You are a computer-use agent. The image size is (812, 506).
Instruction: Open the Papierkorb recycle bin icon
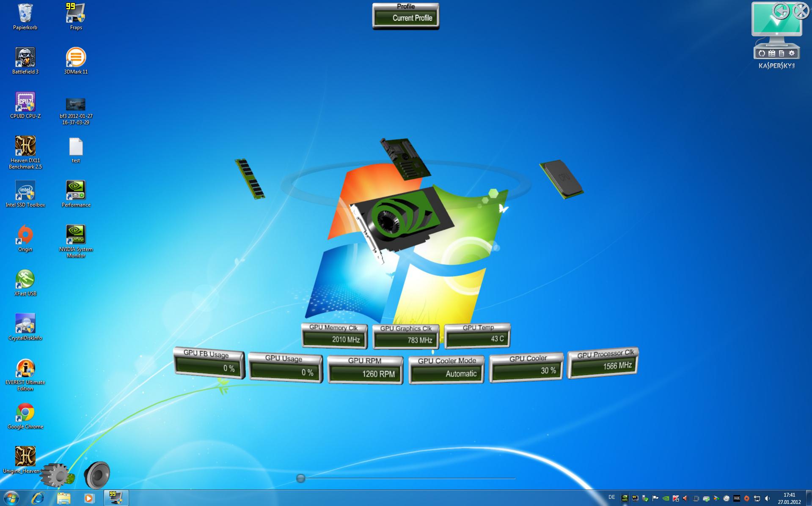pos(25,17)
